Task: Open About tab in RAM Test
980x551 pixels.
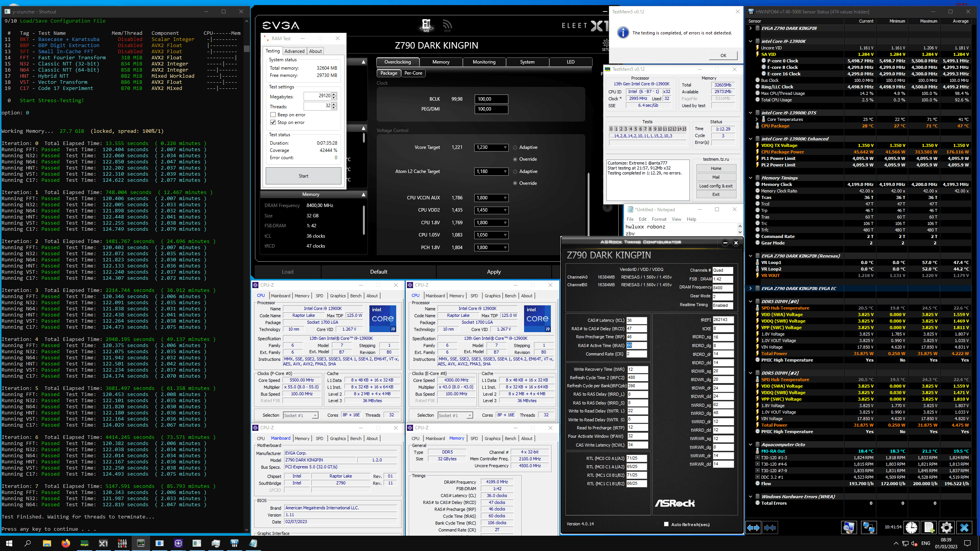Action: tap(315, 51)
